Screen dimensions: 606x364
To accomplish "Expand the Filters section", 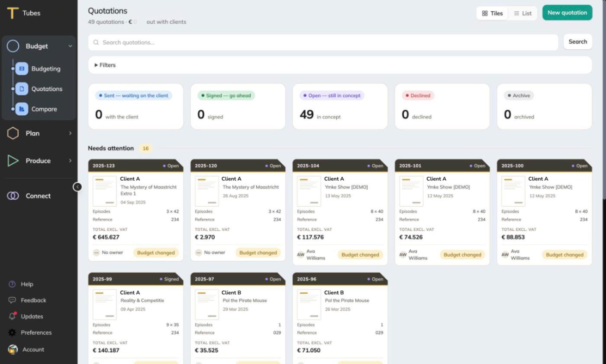I will click(x=340, y=65).
